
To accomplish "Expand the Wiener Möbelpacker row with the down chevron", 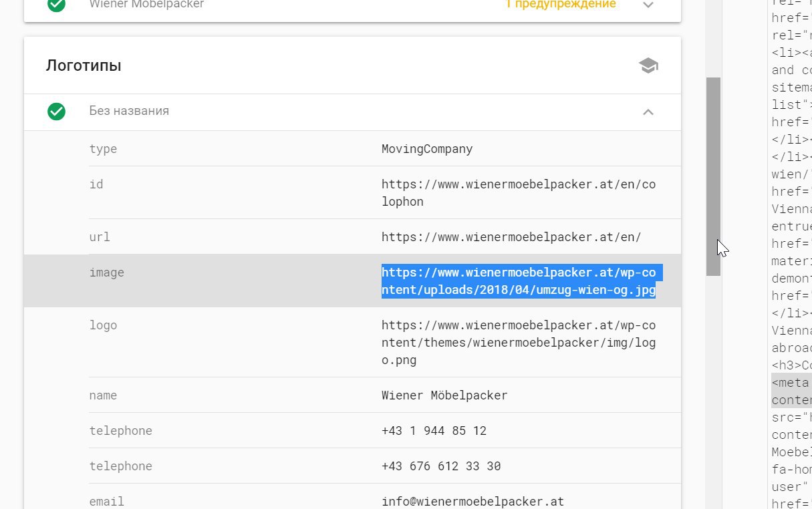I will coord(648,5).
